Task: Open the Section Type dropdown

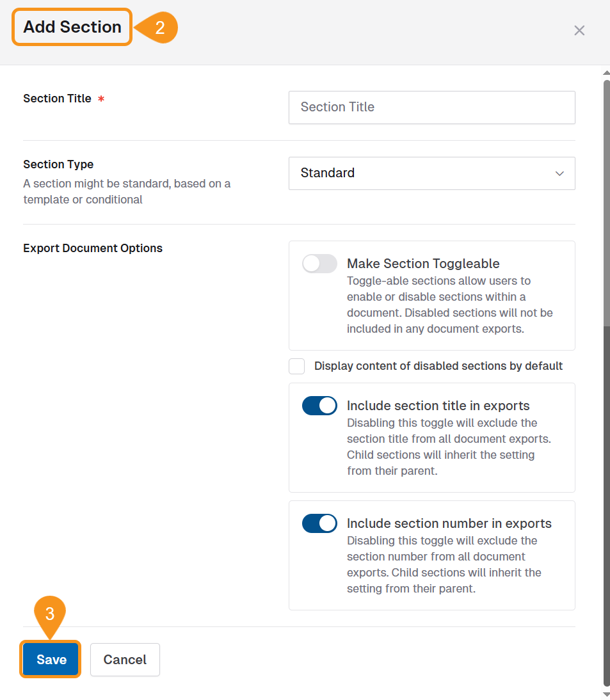Action: [431, 173]
